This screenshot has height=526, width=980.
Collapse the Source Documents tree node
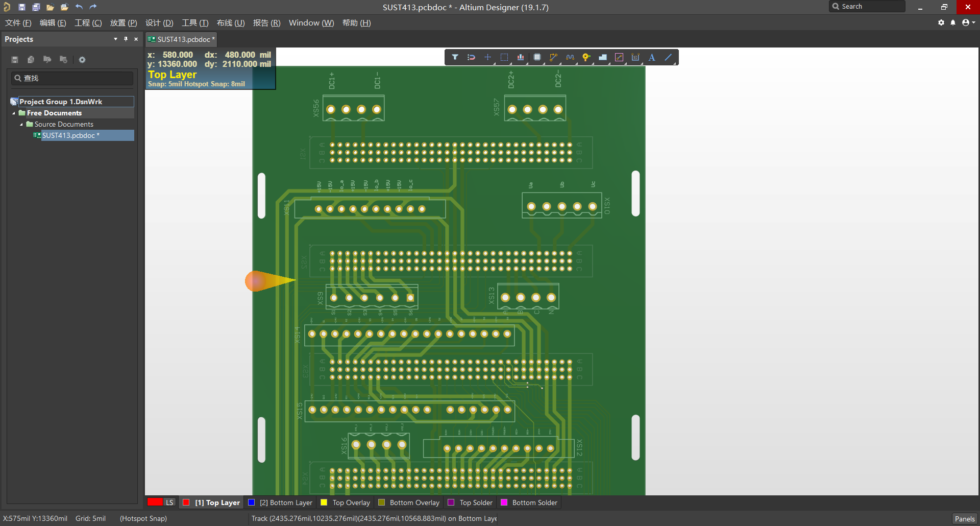(x=21, y=124)
